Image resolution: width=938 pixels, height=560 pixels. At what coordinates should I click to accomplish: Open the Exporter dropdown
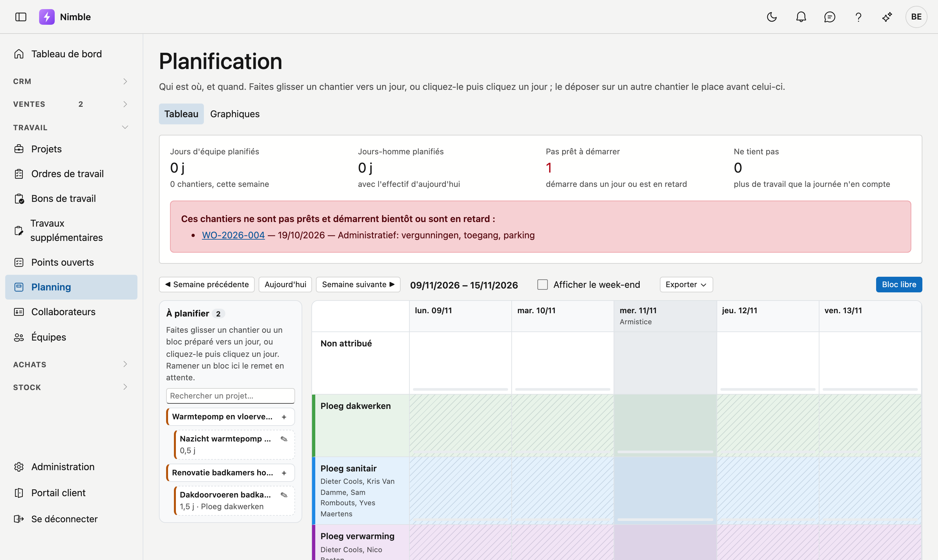coord(686,285)
